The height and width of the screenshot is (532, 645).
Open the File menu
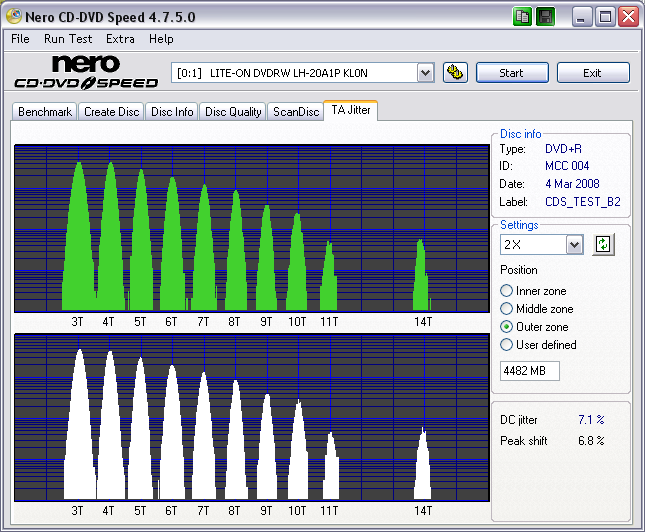pos(20,39)
